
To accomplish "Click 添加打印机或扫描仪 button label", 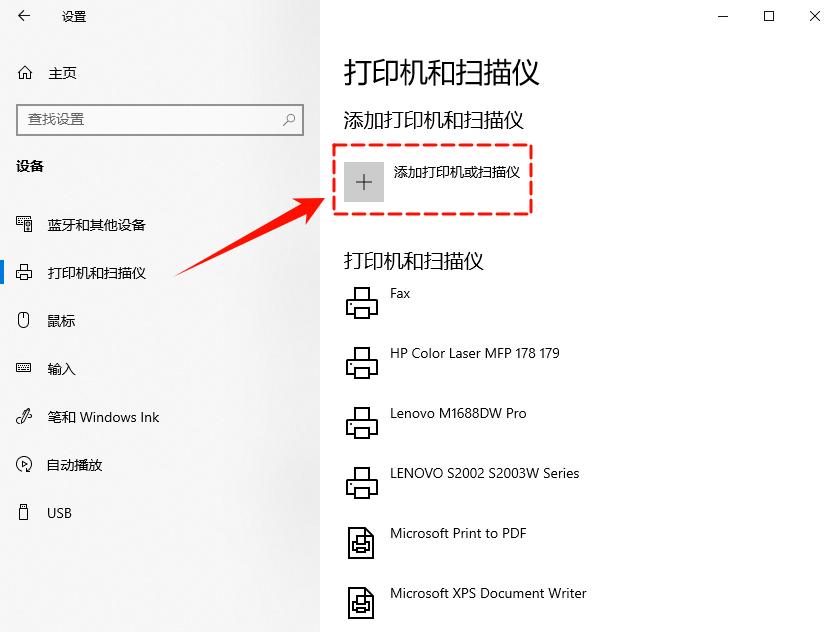I will pyautogui.click(x=457, y=172).
